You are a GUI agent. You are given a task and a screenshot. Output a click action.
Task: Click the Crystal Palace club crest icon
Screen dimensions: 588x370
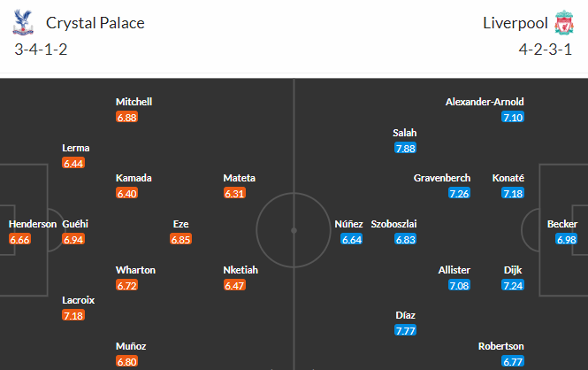tap(23, 22)
